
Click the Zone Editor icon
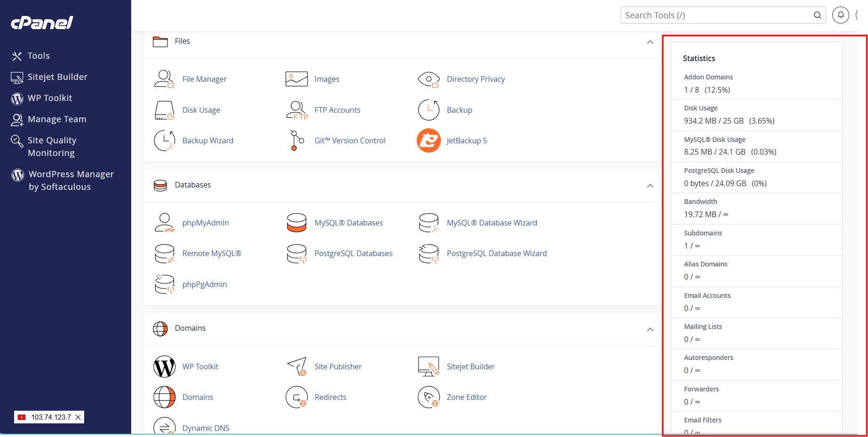pyautogui.click(x=428, y=397)
